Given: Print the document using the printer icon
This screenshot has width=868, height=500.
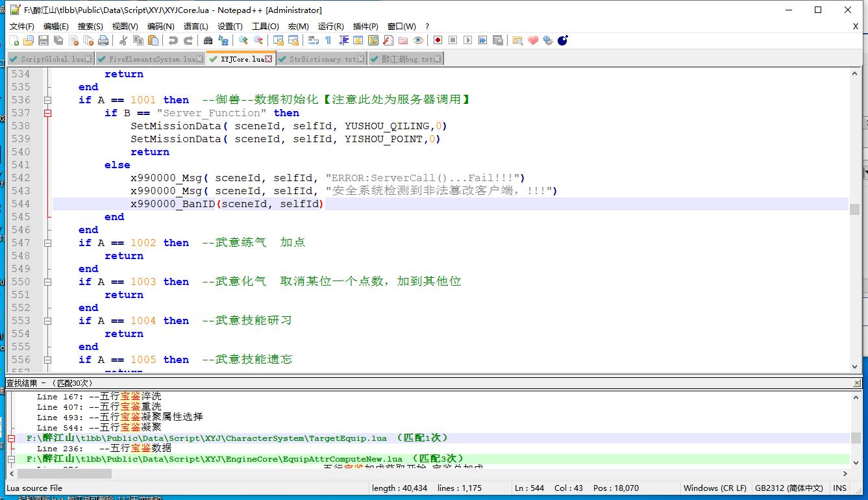Looking at the screenshot, I should tap(103, 40).
